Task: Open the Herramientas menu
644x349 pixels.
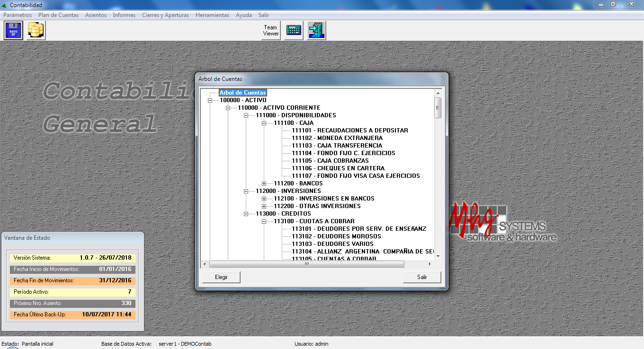Action: pos(212,15)
